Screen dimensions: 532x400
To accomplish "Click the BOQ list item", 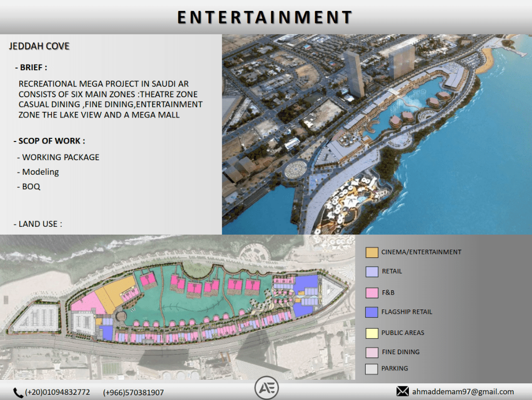I will point(31,186).
